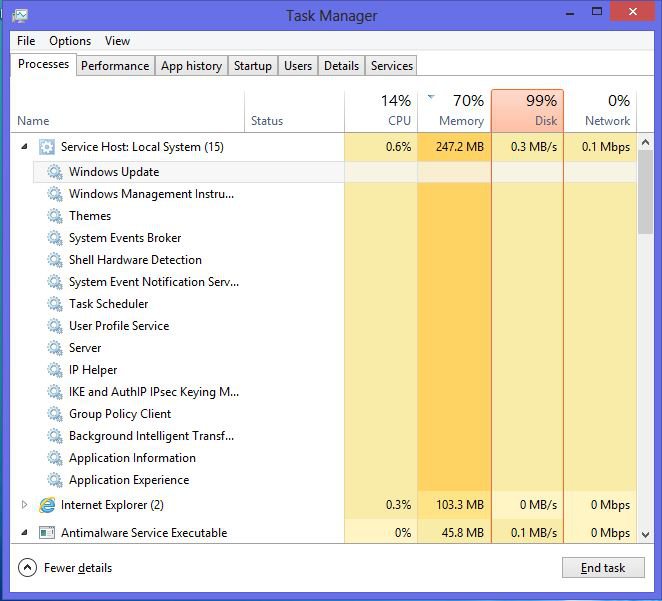
Task: Click the gear icon beside System Events Broker
Action: point(54,238)
